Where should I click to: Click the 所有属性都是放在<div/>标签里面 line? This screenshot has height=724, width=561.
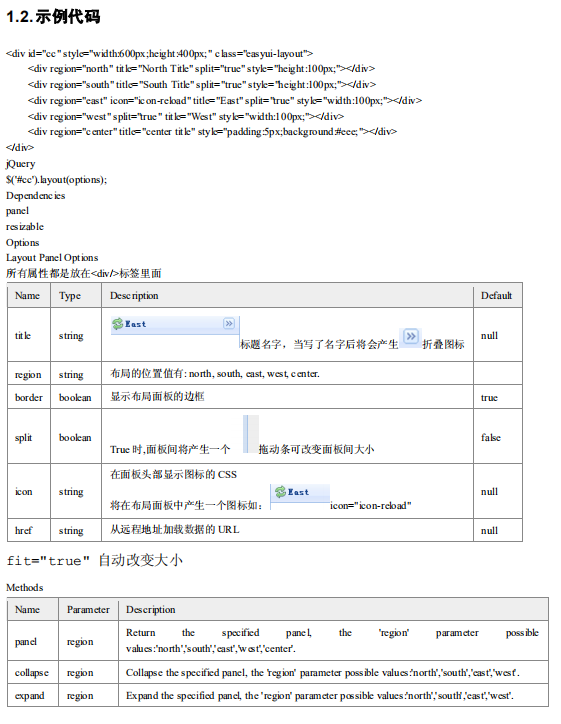(84, 273)
